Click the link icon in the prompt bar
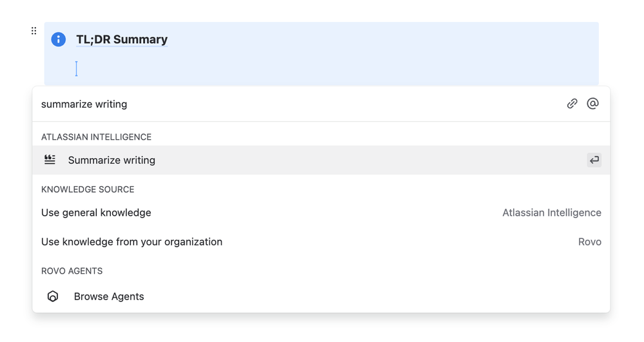This screenshot has height=342, width=644. [x=572, y=104]
